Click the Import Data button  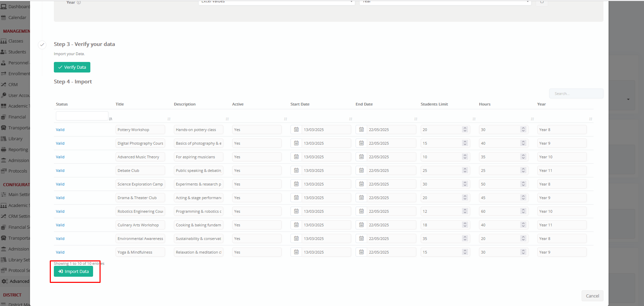73,271
